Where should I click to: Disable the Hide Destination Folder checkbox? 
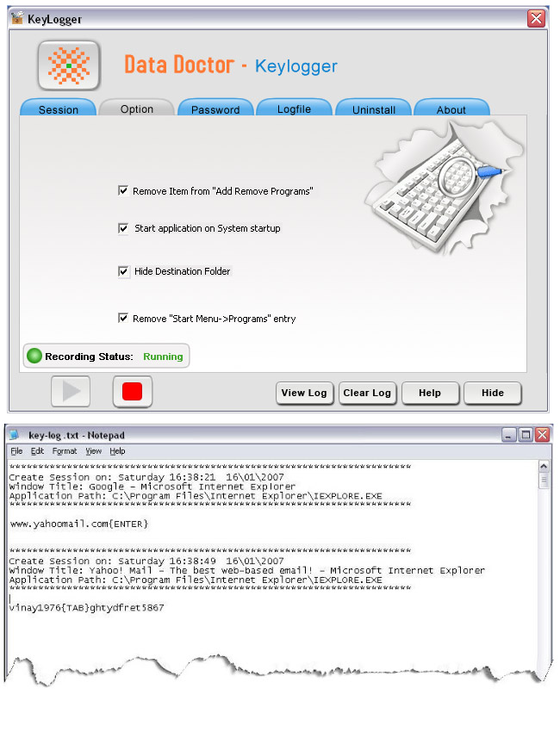(123, 271)
